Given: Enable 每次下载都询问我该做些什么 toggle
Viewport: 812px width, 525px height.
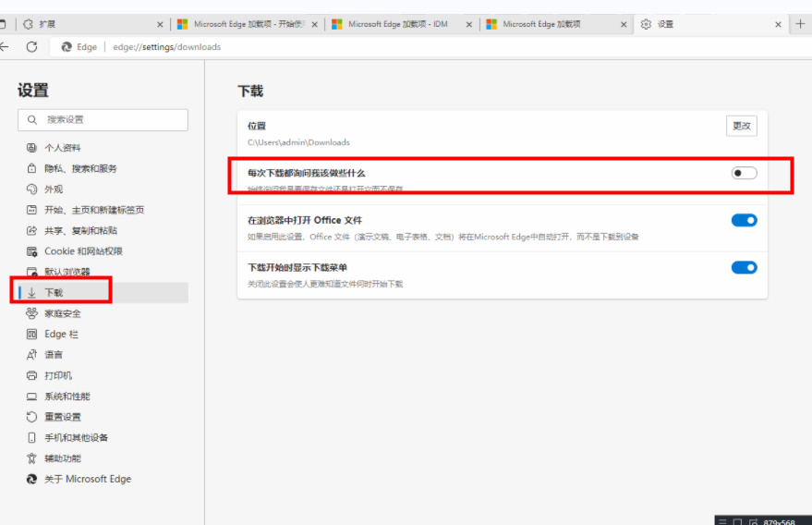Looking at the screenshot, I should point(744,173).
